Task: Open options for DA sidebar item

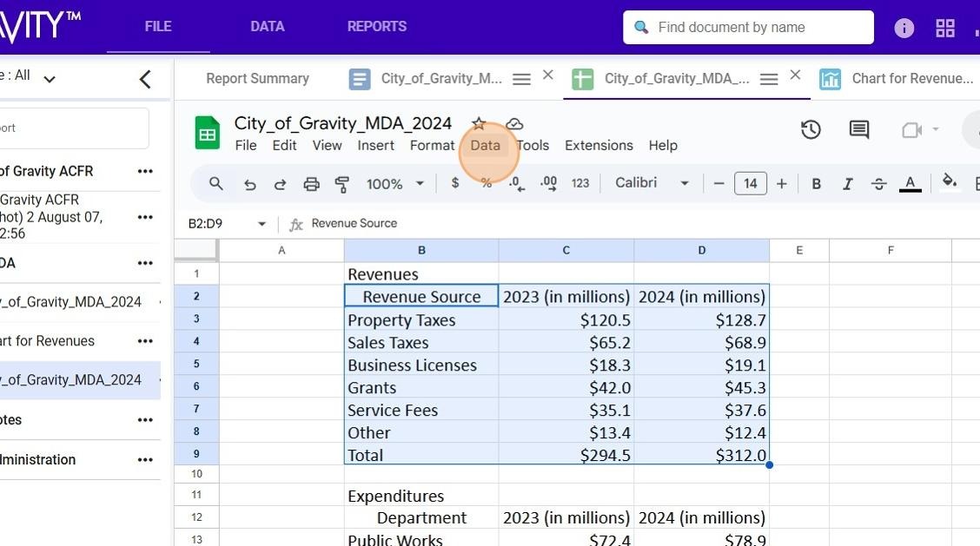Action: click(145, 263)
